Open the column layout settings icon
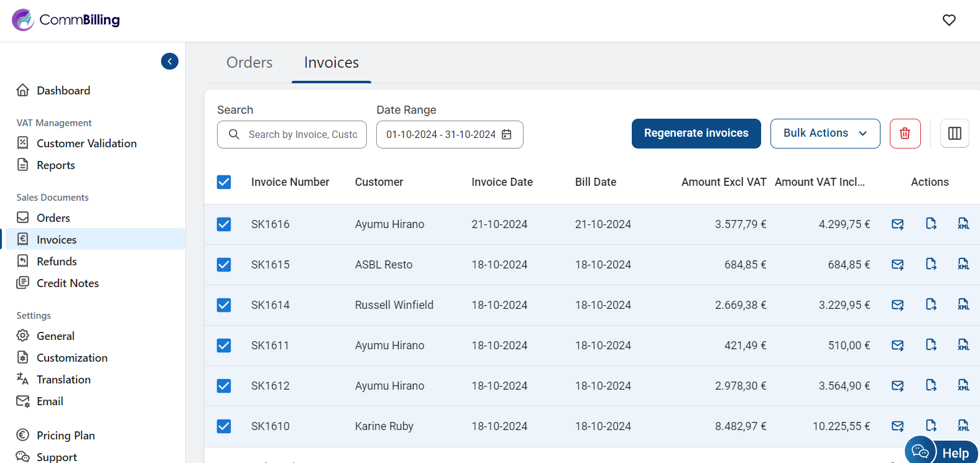The height and width of the screenshot is (463, 980). point(955,134)
